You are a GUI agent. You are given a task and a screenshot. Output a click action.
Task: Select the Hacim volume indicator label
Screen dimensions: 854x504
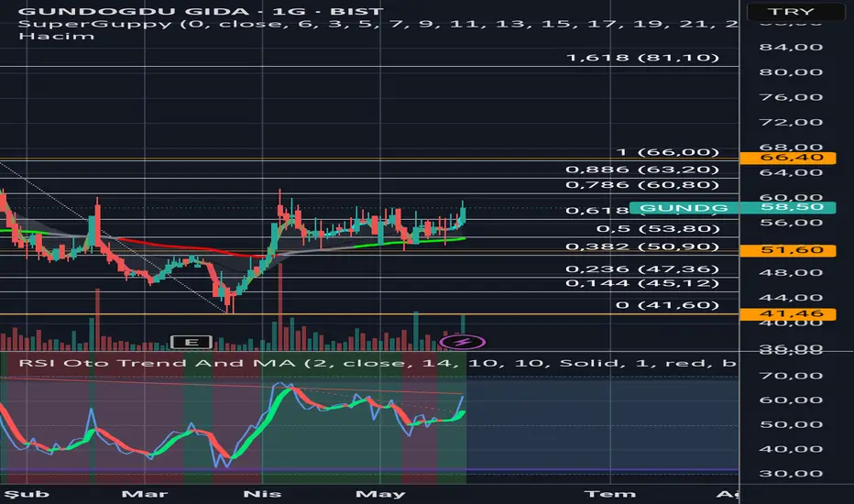point(56,37)
